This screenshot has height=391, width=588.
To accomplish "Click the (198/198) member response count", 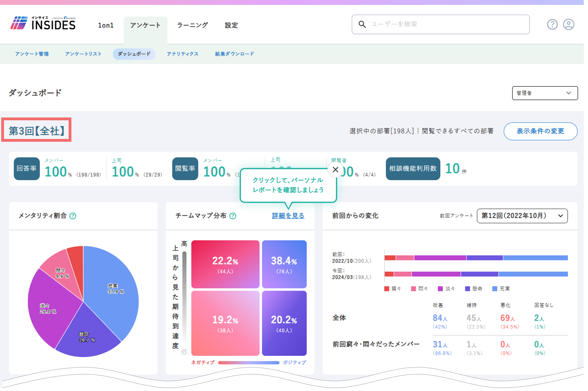I will pyautogui.click(x=89, y=175).
